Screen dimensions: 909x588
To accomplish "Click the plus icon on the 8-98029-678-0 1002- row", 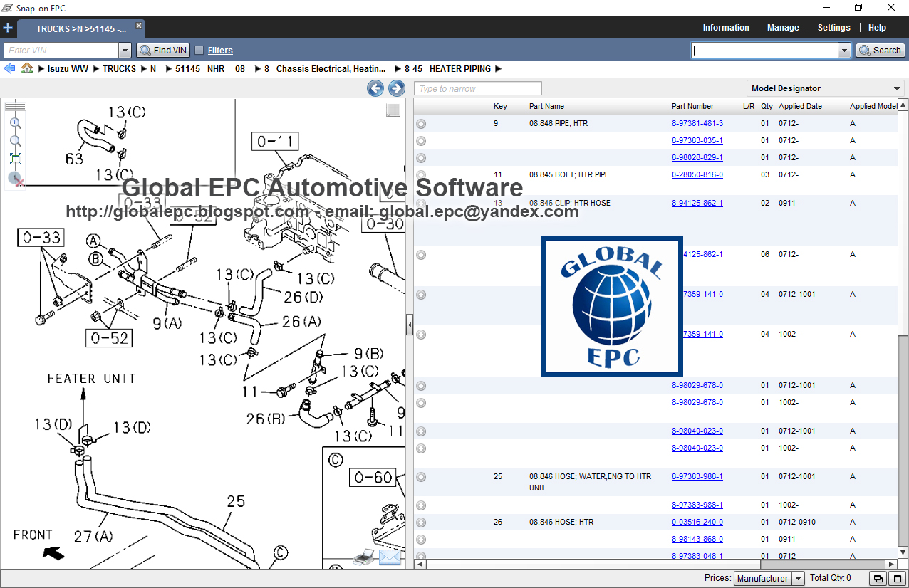I will (x=421, y=403).
